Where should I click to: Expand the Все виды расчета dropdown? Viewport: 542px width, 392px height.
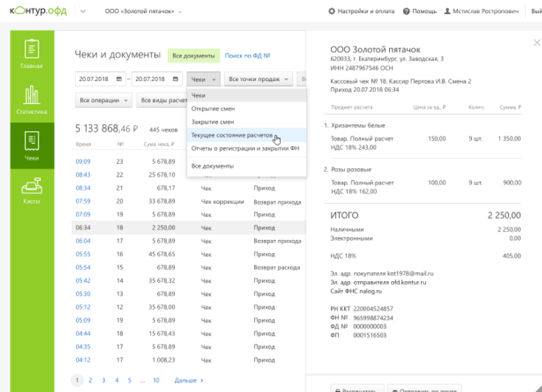pyautogui.click(x=163, y=100)
